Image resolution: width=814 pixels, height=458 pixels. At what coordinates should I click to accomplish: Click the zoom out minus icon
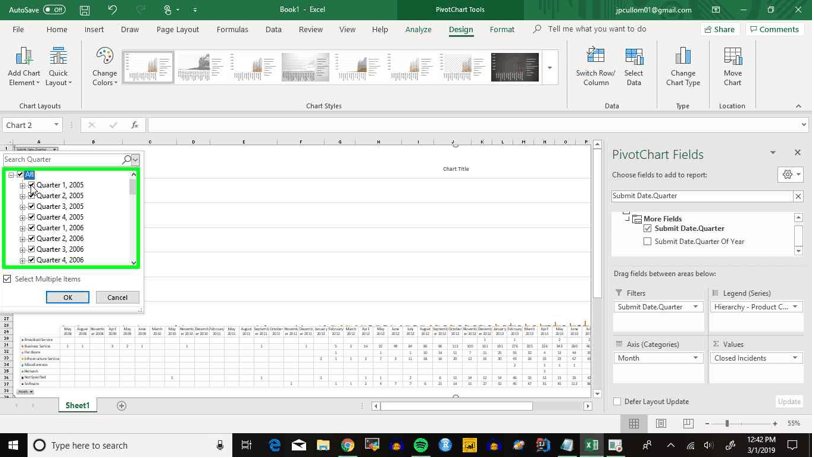click(x=707, y=424)
